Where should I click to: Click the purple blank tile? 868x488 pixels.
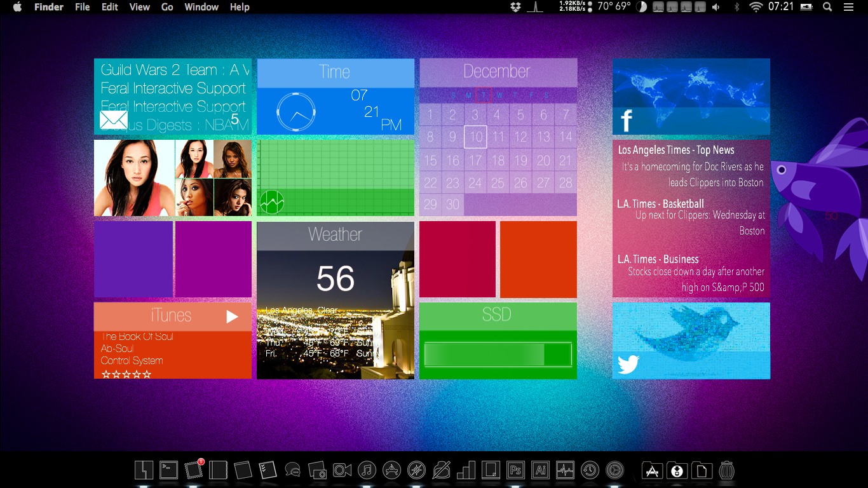click(x=133, y=259)
